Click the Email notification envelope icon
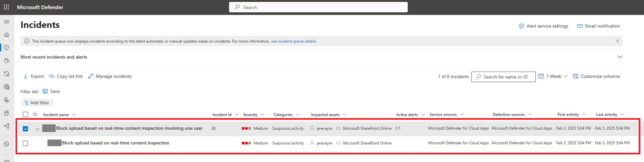 580,26
